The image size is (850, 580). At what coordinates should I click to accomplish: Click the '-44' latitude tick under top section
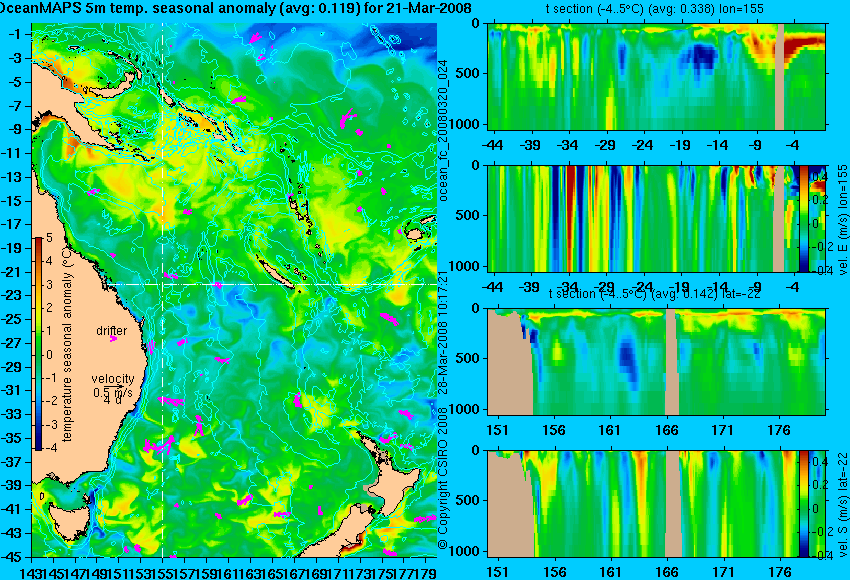tap(492, 145)
